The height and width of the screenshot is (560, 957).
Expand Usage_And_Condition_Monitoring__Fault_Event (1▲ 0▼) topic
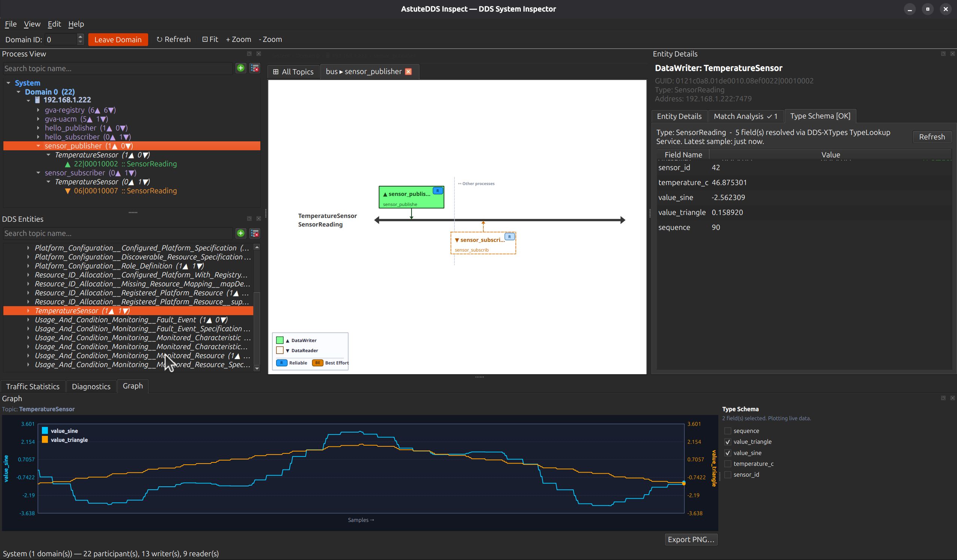pyautogui.click(x=28, y=320)
